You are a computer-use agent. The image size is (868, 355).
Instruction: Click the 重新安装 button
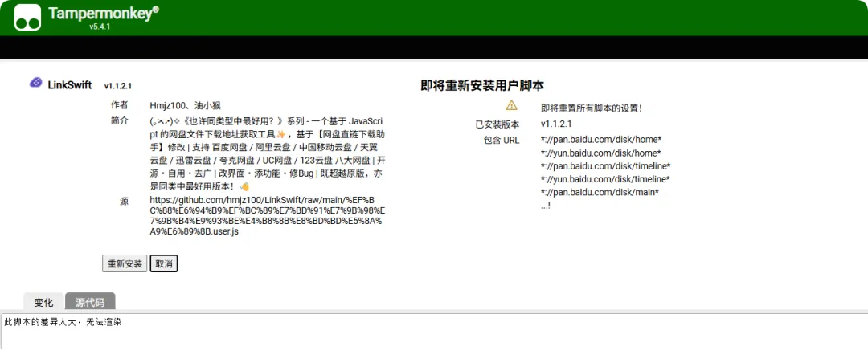click(x=125, y=263)
